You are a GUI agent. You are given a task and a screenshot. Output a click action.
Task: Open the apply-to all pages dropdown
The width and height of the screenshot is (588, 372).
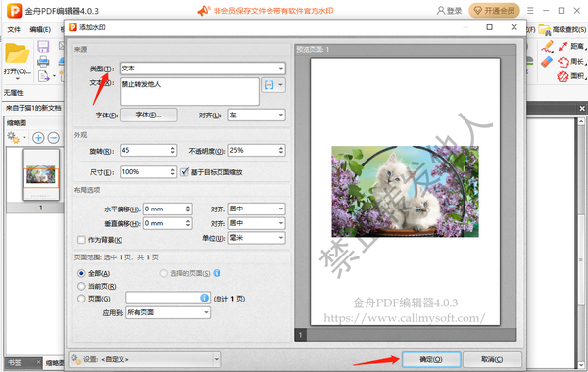coord(168,312)
